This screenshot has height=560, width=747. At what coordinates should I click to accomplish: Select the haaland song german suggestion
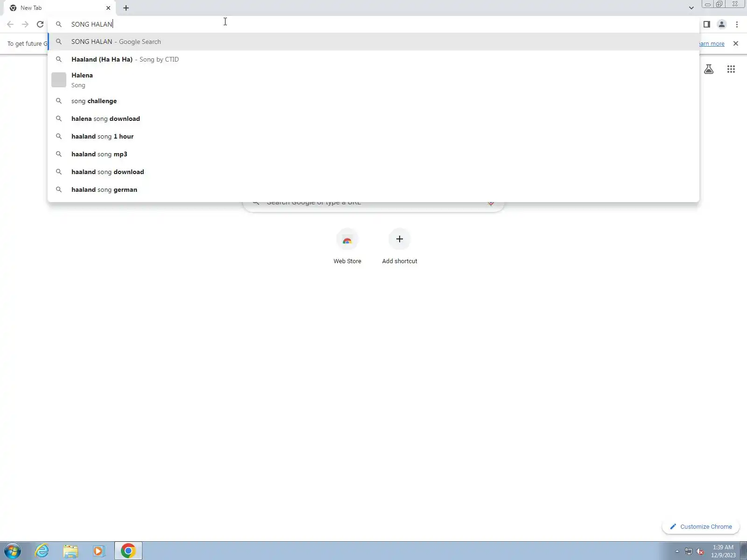373,189
